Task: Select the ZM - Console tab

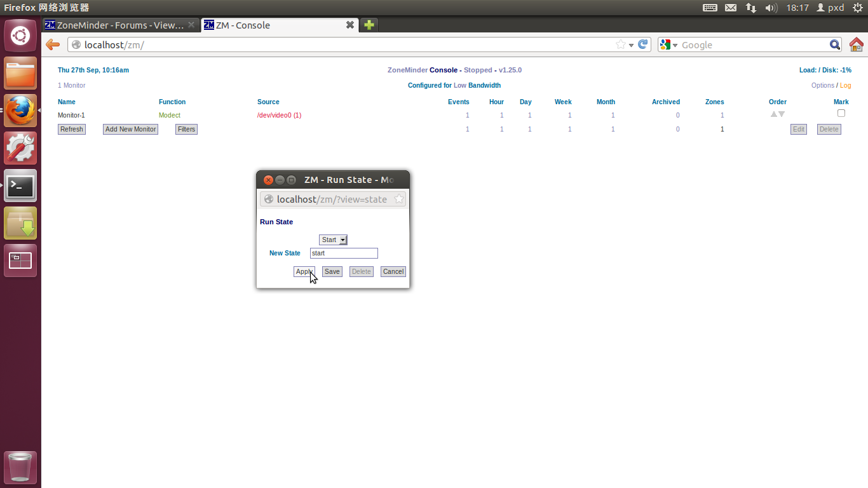Action: coord(279,25)
